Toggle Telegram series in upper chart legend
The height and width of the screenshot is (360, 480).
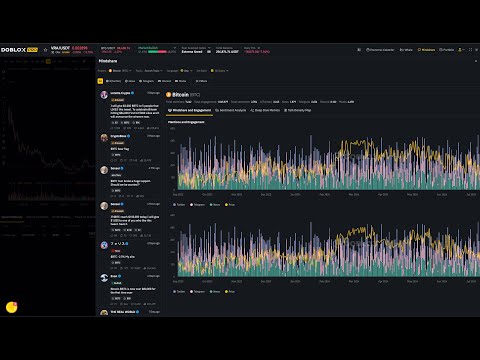click(197, 205)
